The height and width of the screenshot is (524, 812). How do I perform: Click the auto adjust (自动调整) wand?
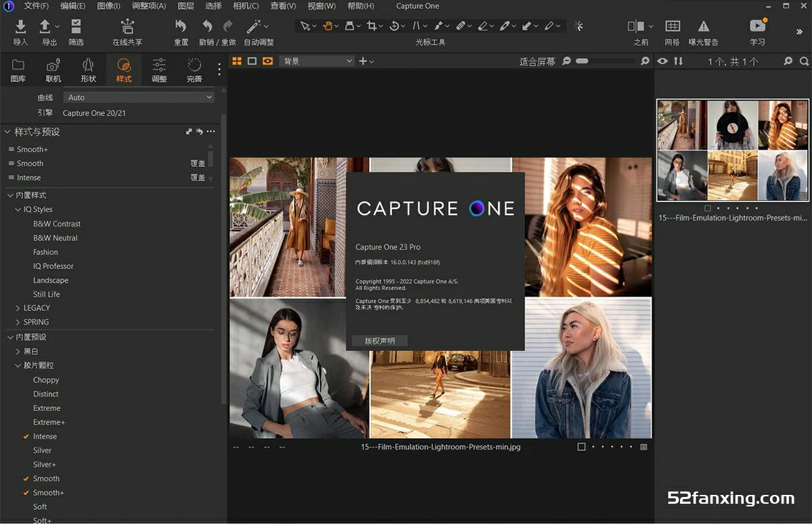(x=254, y=26)
